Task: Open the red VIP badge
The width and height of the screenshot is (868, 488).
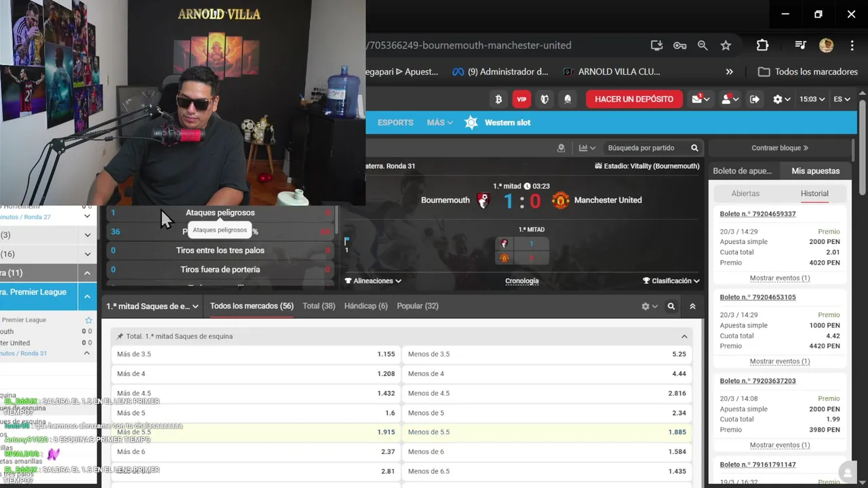Action: [x=521, y=99]
